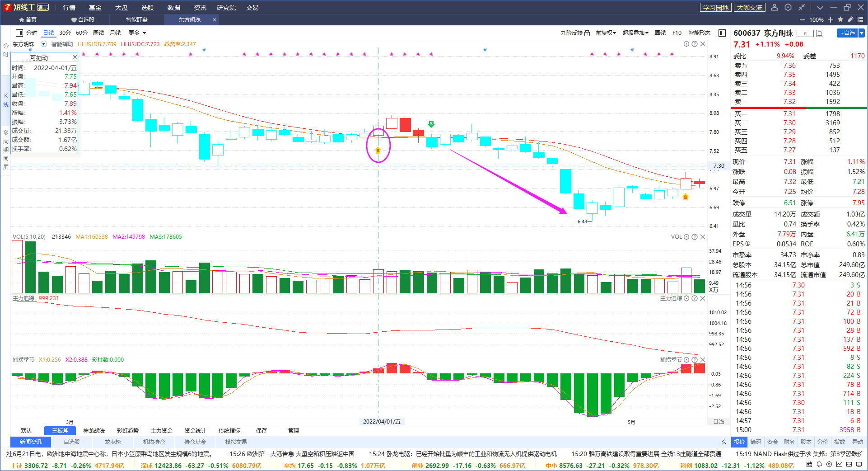This screenshot has width=868, height=471.
Task: Click 保存 to save indicator template
Action: pos(261,431)
